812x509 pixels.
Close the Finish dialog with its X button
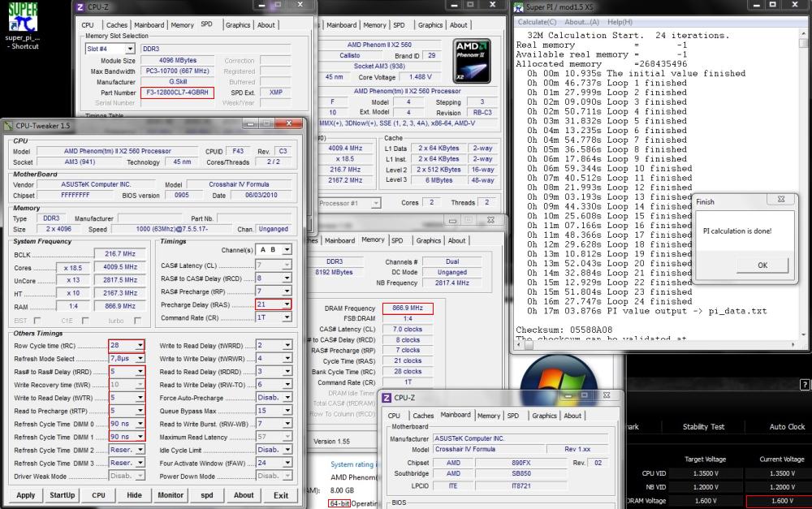781,200
